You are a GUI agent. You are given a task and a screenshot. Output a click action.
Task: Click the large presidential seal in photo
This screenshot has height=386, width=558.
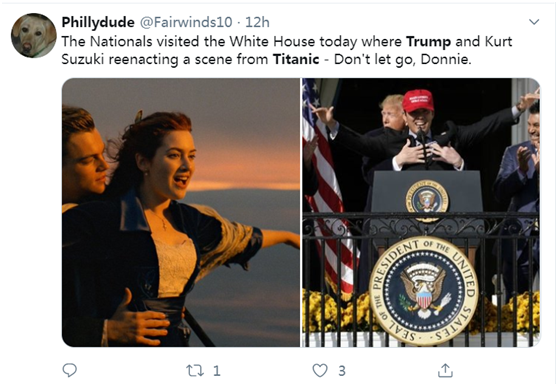click(423, 291)
